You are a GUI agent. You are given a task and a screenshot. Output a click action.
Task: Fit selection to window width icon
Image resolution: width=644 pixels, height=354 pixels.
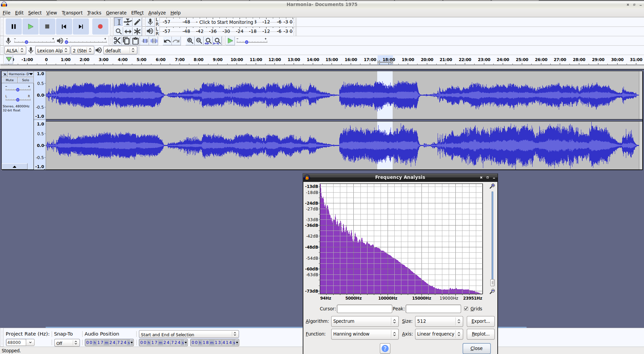(208, 41)
